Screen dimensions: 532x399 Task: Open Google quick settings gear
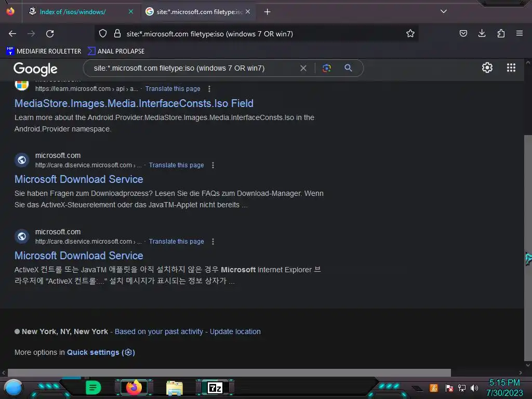coord(487,68)
